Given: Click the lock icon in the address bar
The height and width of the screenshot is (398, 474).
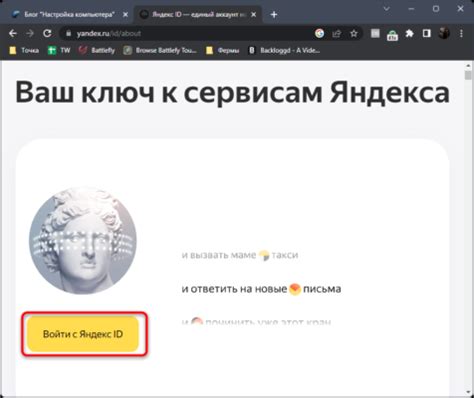Looking at the screenshot, I should pos(69,34).
